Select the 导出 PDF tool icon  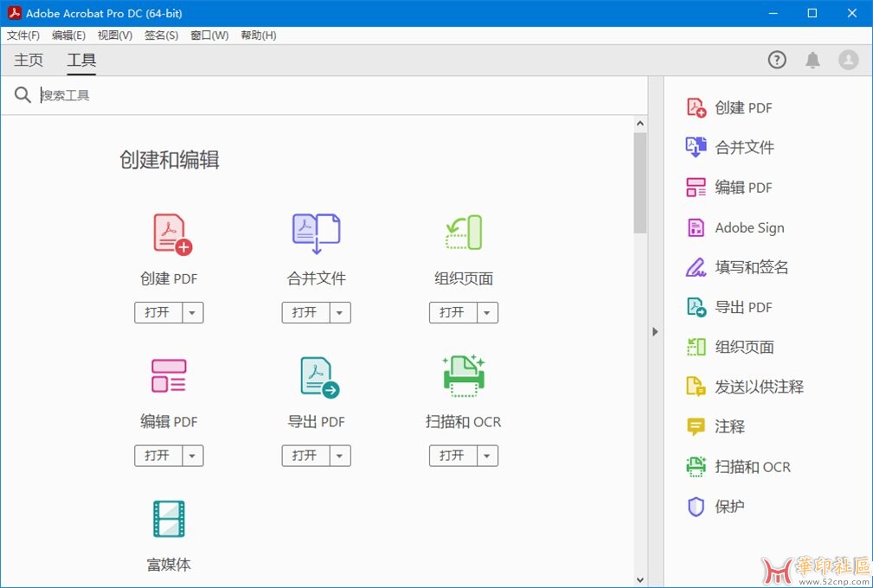318,377
